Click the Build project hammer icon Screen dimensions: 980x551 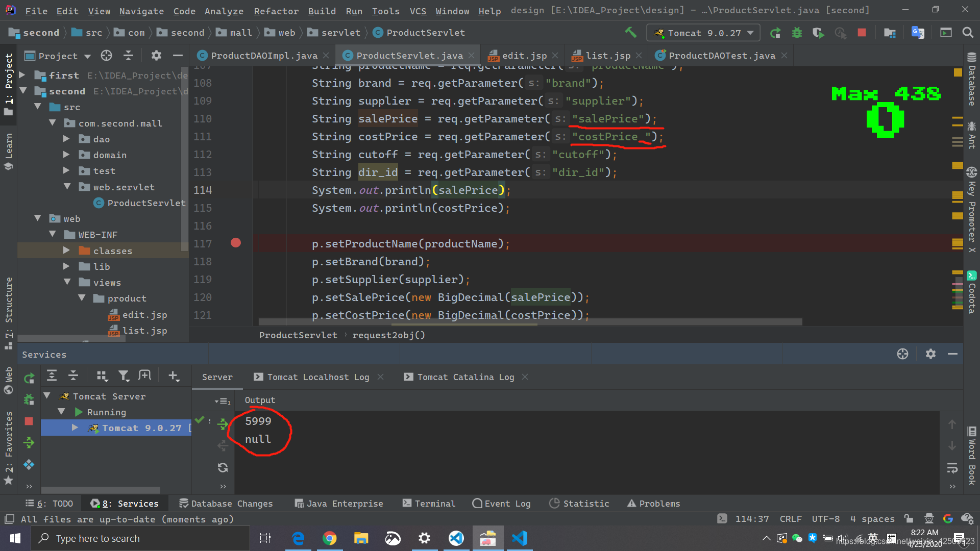tap(631, 33)
